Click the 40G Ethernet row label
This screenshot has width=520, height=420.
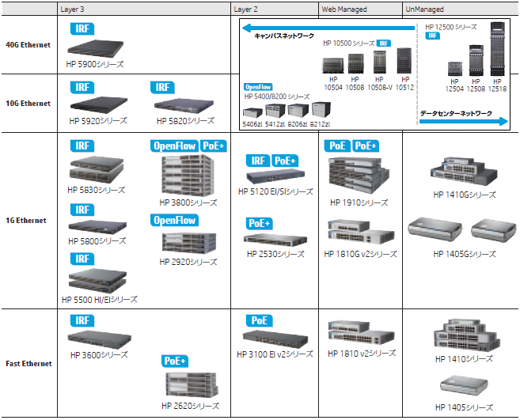28,45
